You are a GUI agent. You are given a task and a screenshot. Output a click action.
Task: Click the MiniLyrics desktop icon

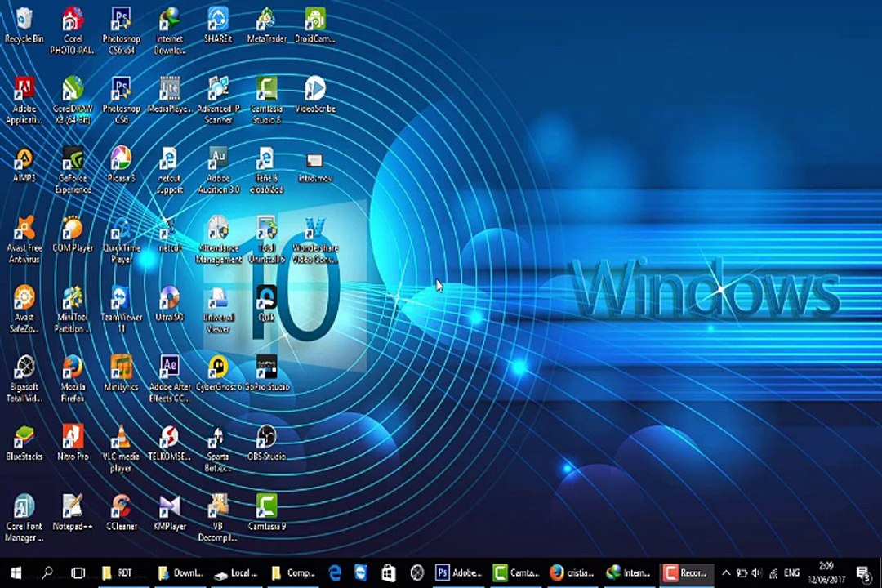pyautogui.click(x=121, y=373)
